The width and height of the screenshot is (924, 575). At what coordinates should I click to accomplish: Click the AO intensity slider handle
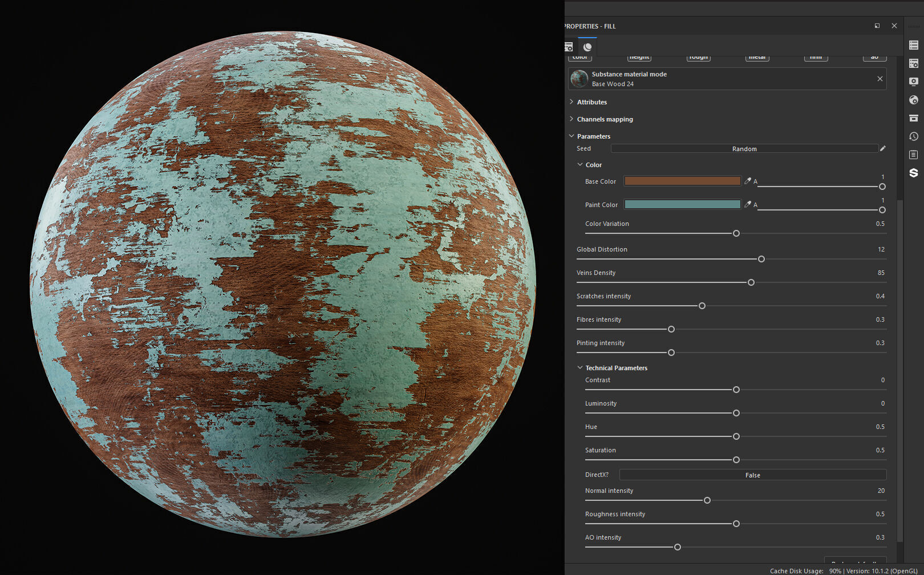678,547
